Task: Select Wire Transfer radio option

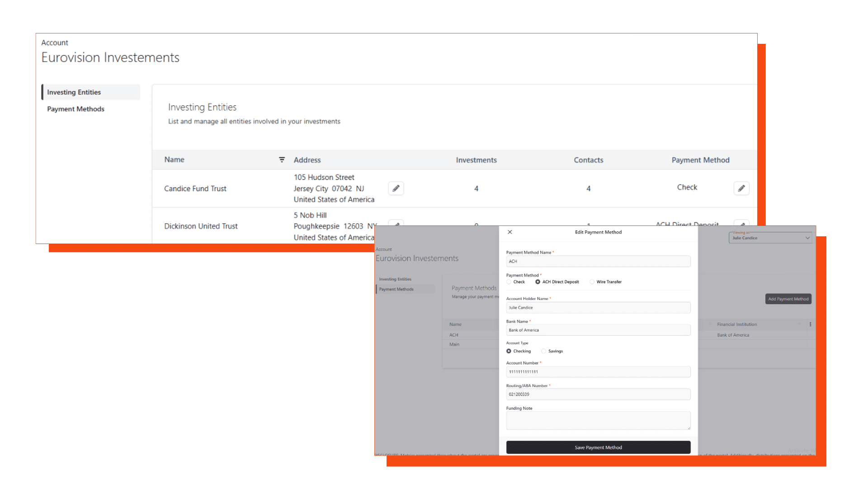Action: click(592, 282)
